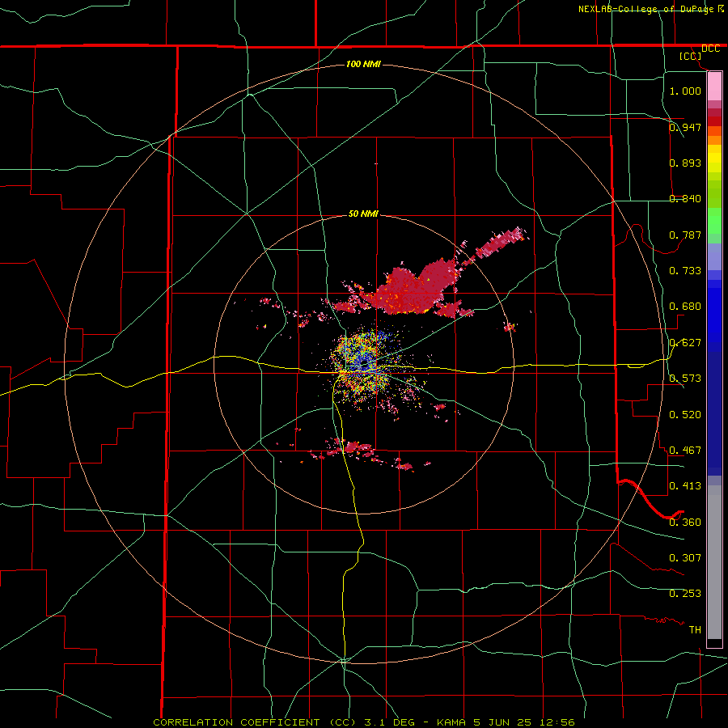Click the 100 NMI range ring label
728x728 pixels.
click(363, 64)
